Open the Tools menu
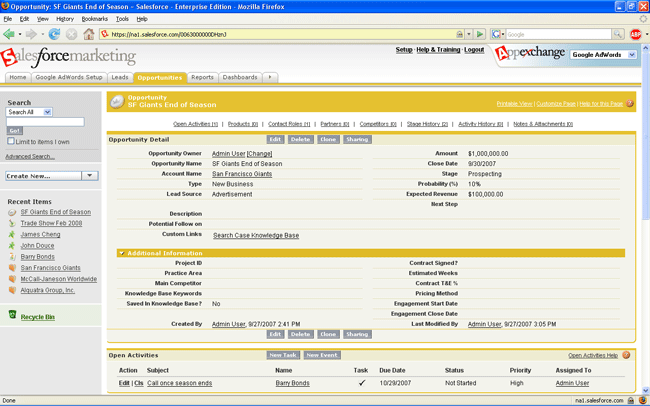 tap(122, 19)
